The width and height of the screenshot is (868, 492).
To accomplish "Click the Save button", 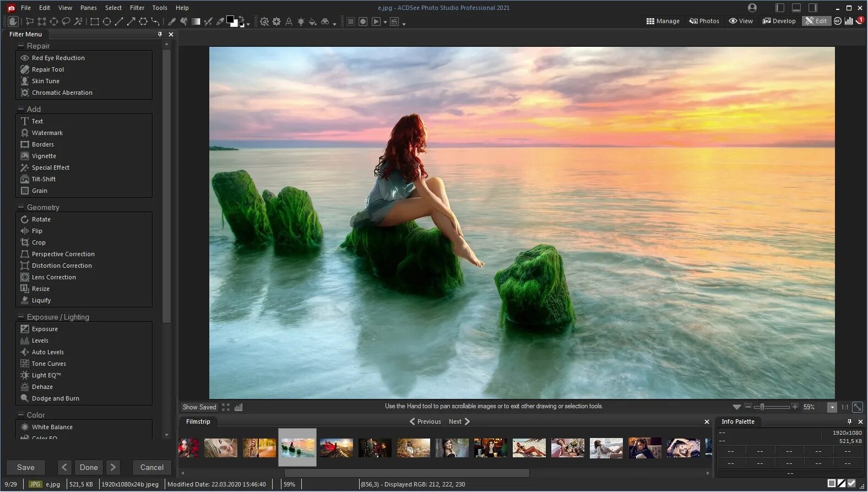I will [26, 467].
